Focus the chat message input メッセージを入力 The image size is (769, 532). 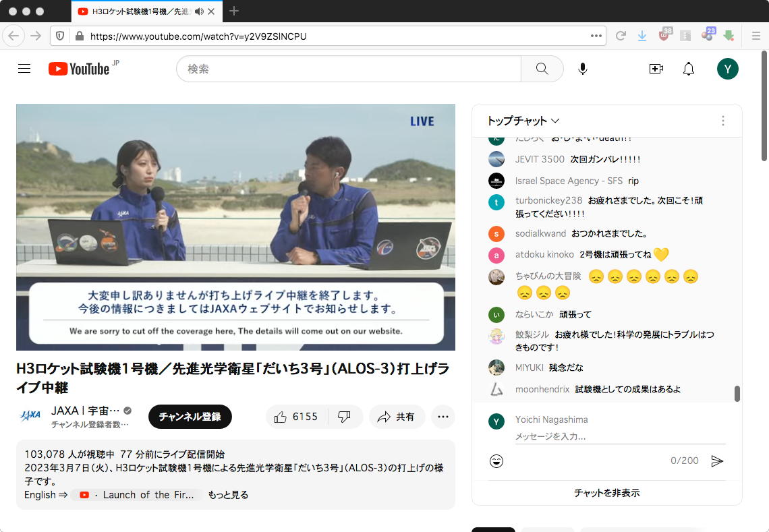point(620,436)
